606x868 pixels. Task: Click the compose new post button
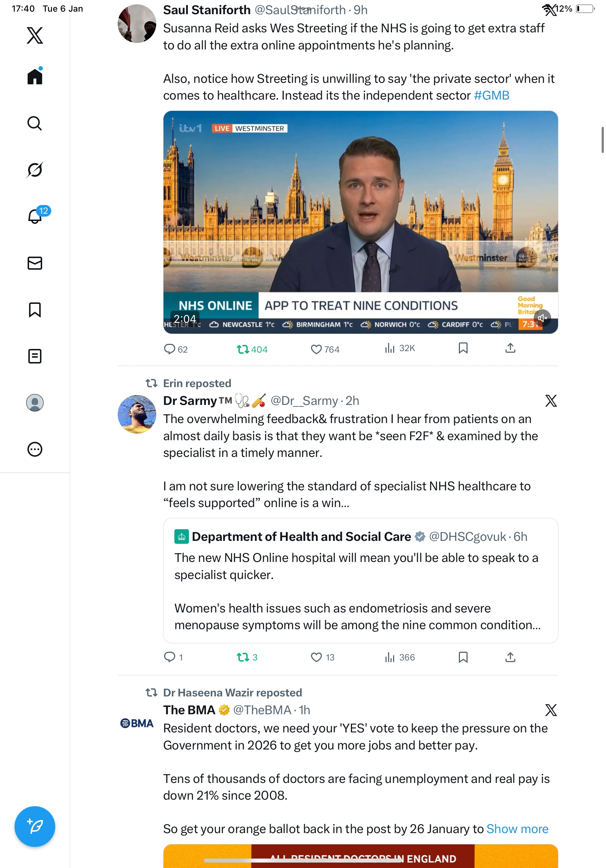[x=35, y=826]
